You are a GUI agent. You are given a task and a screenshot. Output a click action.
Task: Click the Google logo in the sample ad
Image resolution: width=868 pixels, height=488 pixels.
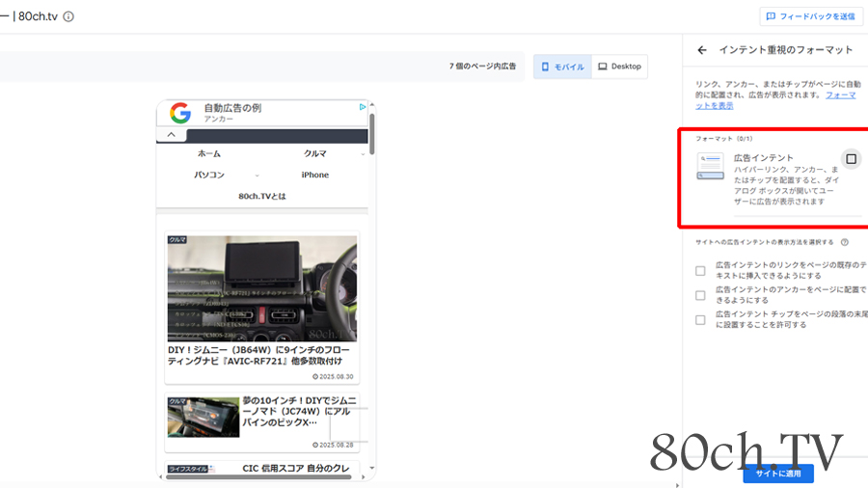pyautogui.click(x=180, y=113)
